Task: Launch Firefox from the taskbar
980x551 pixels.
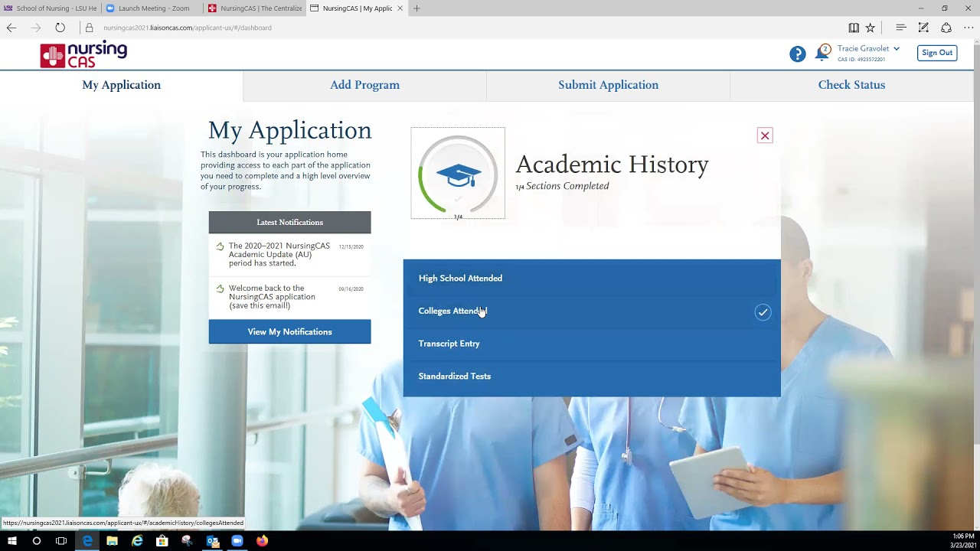Action: 262,541
